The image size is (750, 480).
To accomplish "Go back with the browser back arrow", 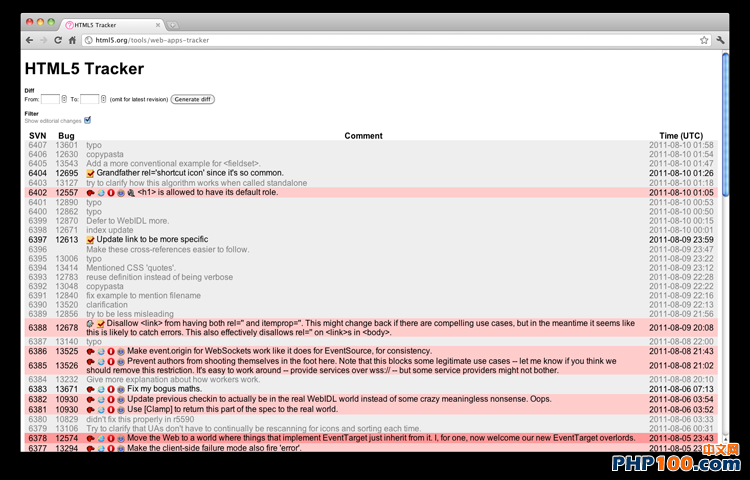I will (30, 40).
